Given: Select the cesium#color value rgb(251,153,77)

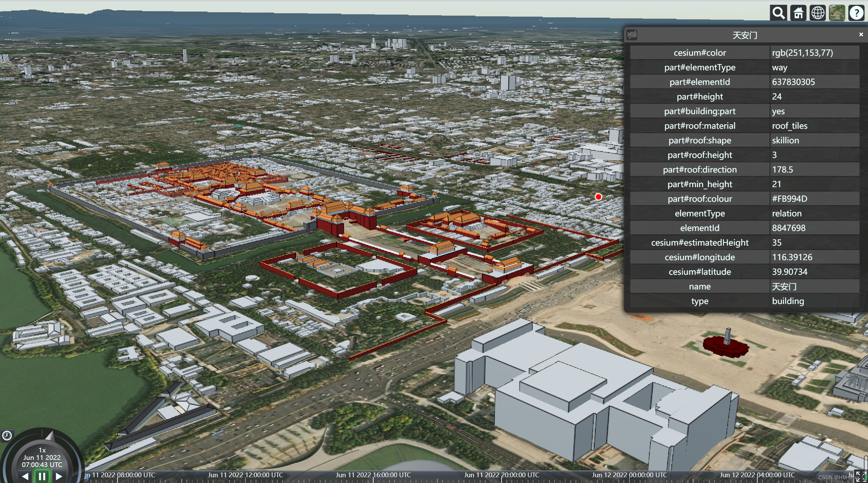Looking at the screenshot, I should coord(802,53).
